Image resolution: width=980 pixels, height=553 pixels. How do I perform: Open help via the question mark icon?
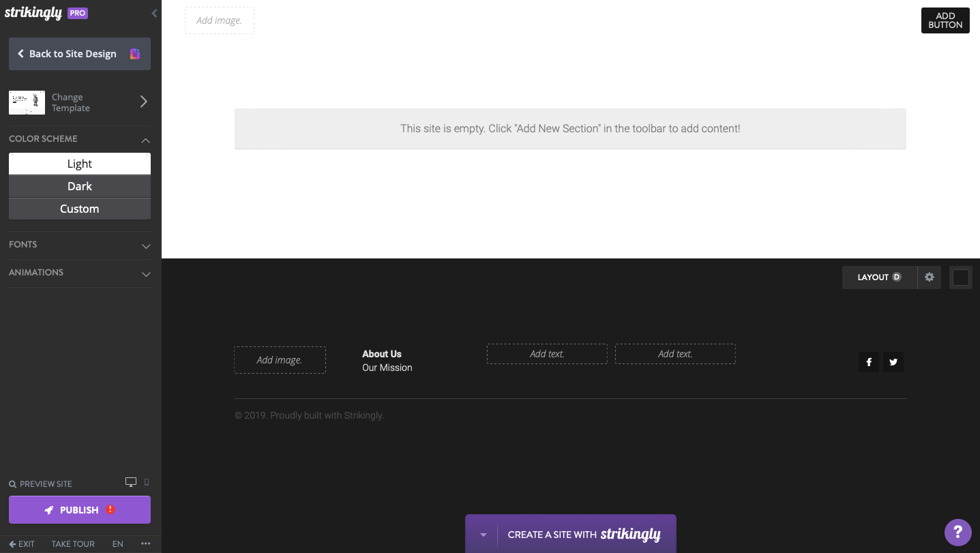point(957,532)
